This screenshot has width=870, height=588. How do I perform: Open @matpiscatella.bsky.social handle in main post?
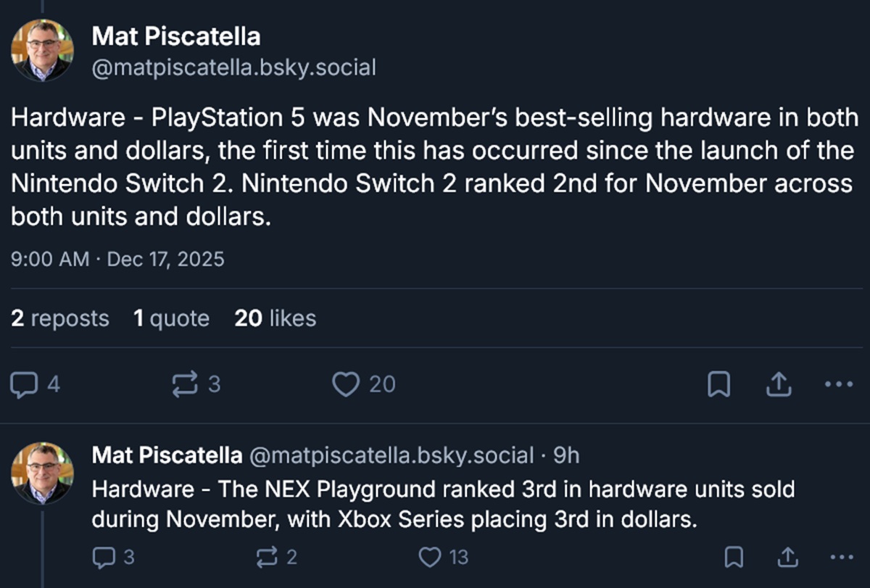click(233, 68)
